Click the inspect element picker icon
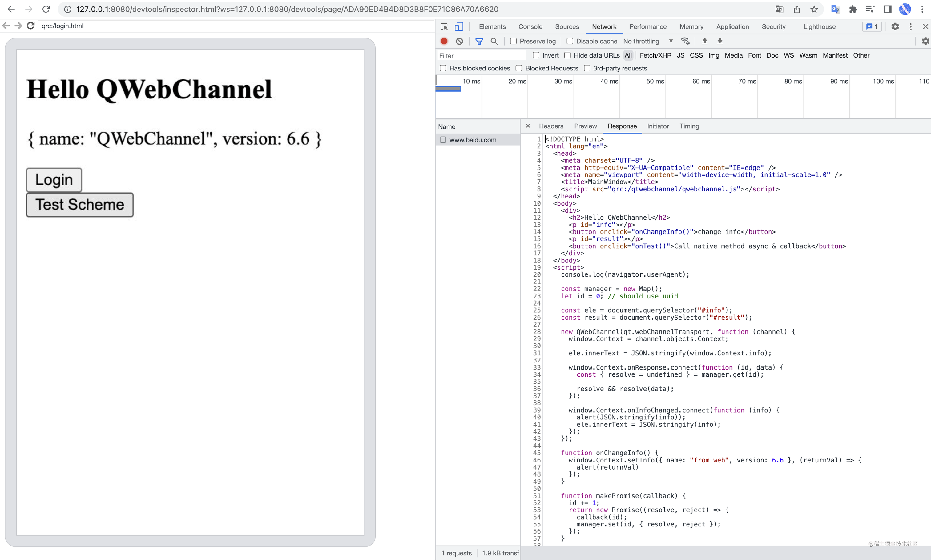Viewport: 931px width, 560px height. [x=444, y=27]
